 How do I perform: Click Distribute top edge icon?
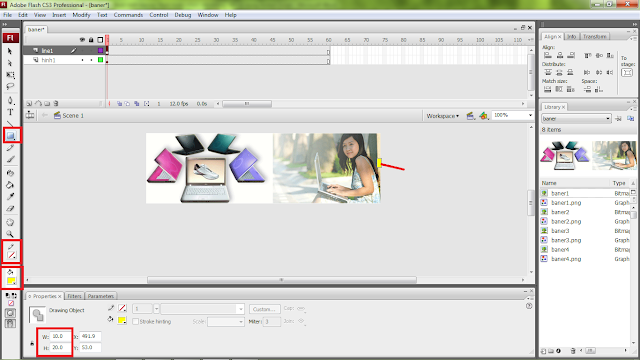pos(548,72)
